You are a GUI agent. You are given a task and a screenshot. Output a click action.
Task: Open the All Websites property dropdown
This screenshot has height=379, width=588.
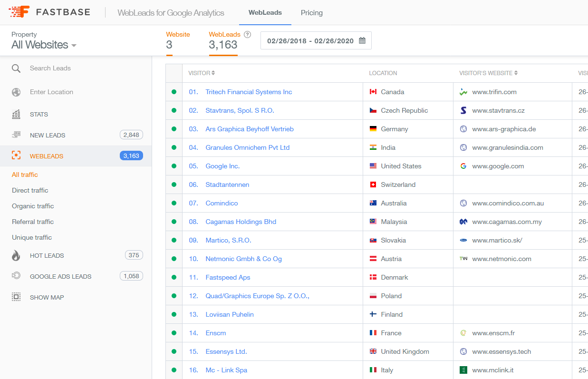[x=44, y=45]
